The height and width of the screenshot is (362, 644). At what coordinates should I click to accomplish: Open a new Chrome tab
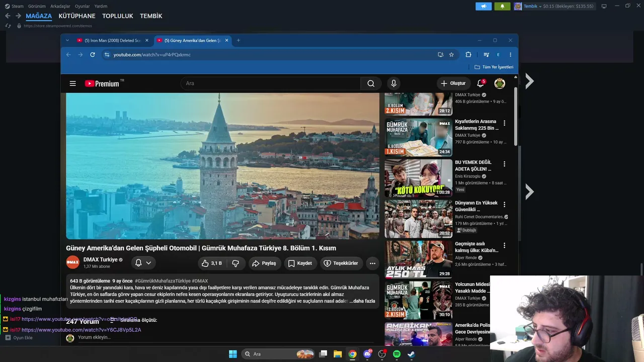pos(238,40)
